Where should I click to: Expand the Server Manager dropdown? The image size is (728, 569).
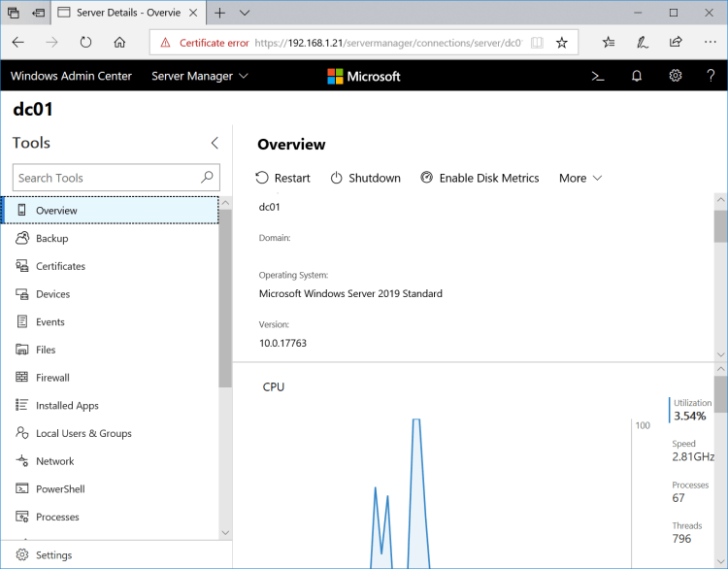(x=200, y=76)
